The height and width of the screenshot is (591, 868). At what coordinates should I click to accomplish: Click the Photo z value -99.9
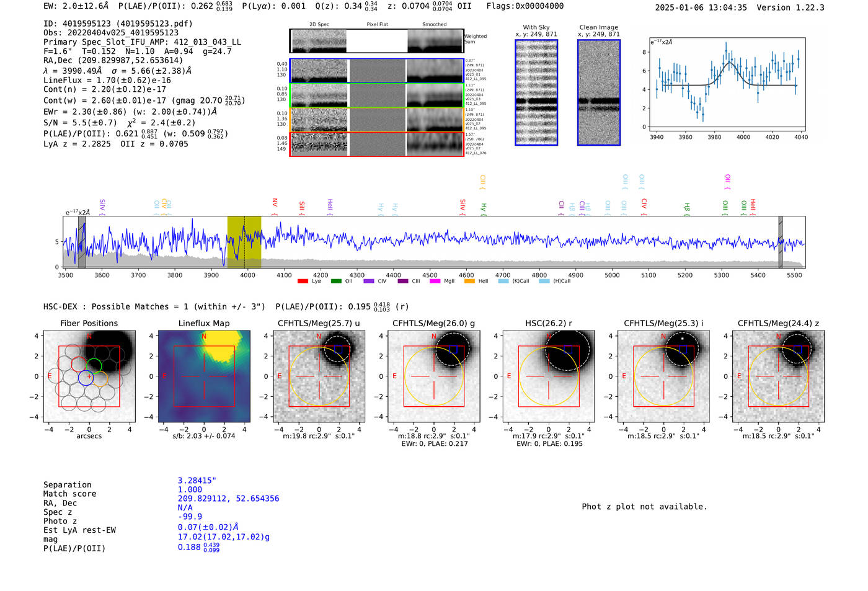click(x=190, y=517)
